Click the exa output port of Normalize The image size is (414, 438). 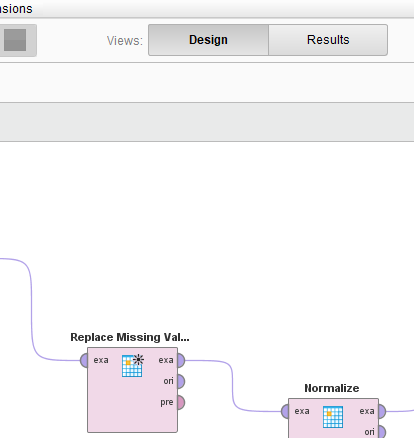[382, 411]
